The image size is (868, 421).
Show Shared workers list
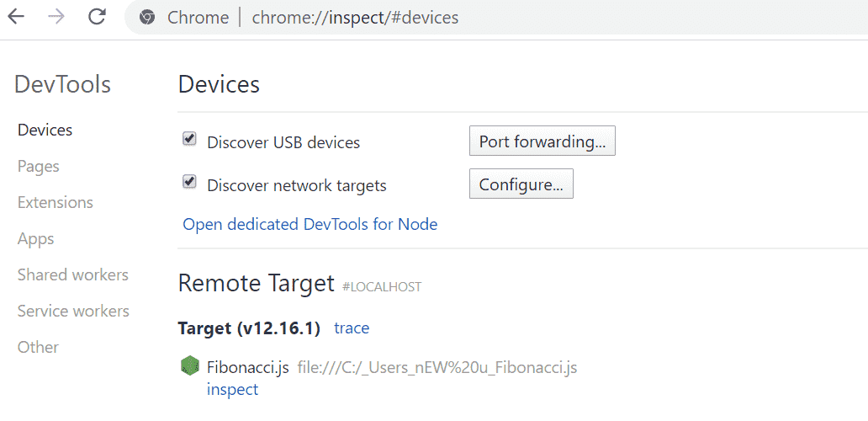[x=72, y=274]
